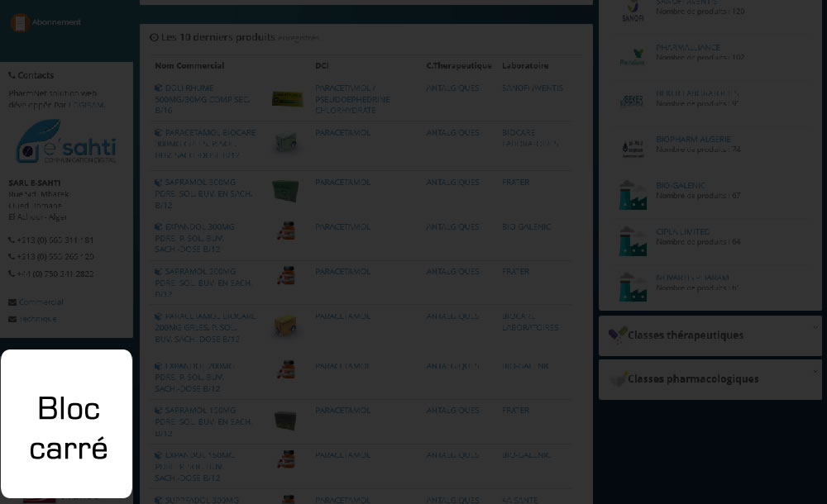Click the phone icon beside the +44 number
Image resolution: width=827 pixels, height=504 pixels.
pyautogui.click(x=12, y=273)
